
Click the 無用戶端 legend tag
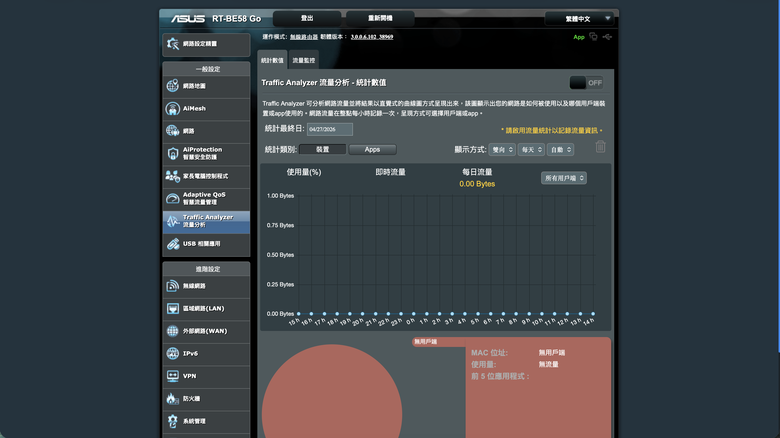(426, 342)
